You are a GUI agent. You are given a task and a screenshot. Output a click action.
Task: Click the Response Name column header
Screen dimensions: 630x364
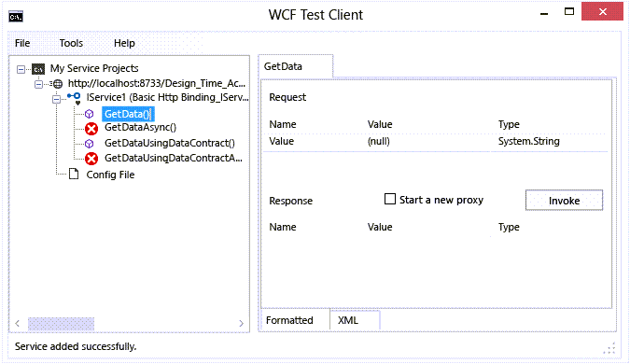(x=283, y=227)
